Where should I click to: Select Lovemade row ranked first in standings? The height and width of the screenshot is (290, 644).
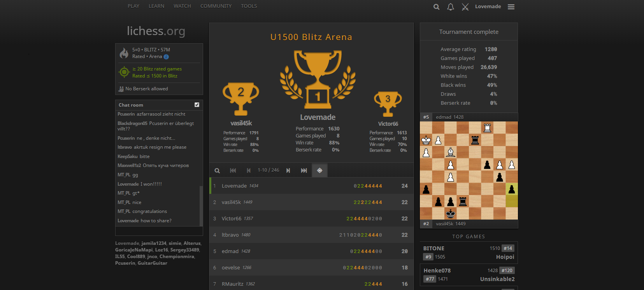coord(311,186)
